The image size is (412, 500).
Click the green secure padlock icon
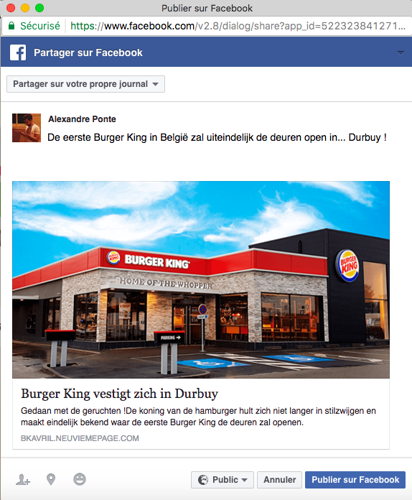tap(12, 26)
